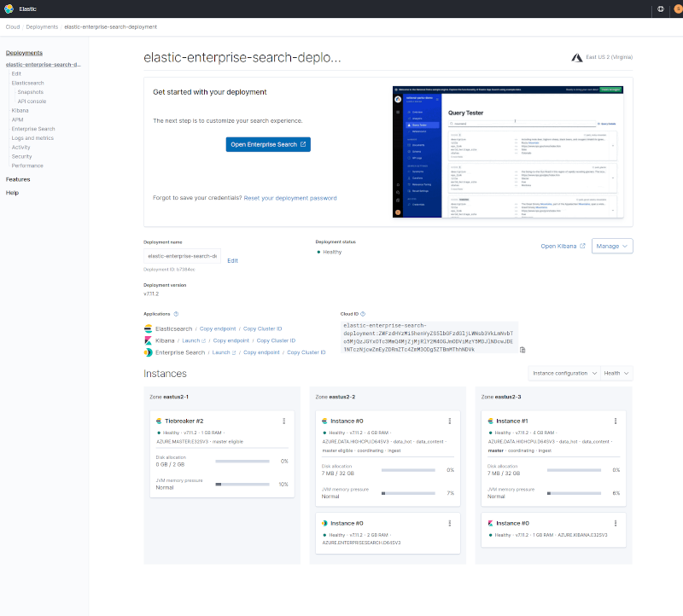683x616 pixels.
Task: Open options for the Enterprise Search instance card
Action: (x=449, y=522)
